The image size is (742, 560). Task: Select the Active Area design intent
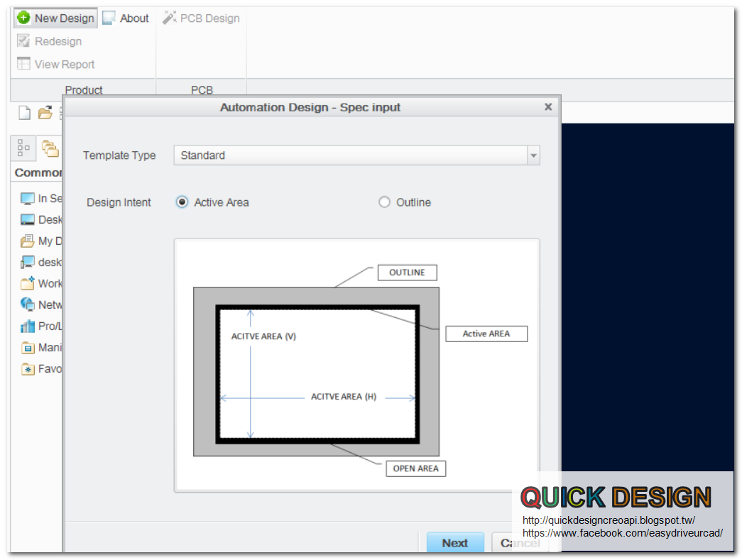[x=182, y=202]
